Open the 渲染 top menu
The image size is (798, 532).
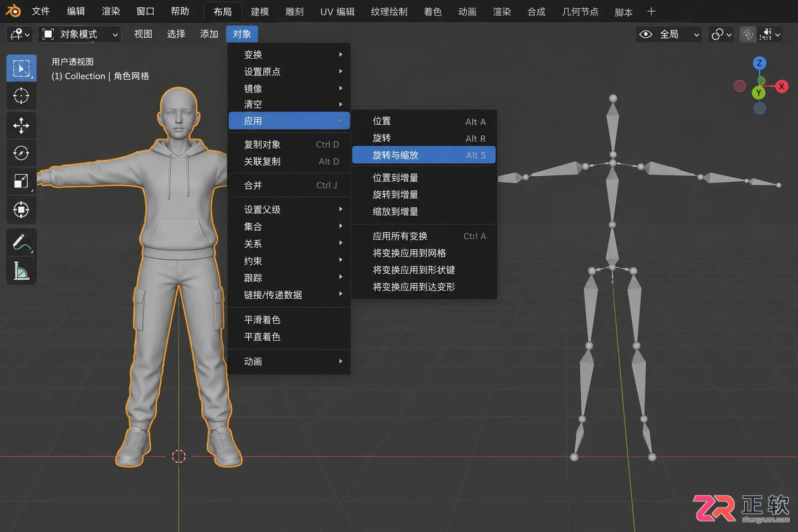(111, 12)
